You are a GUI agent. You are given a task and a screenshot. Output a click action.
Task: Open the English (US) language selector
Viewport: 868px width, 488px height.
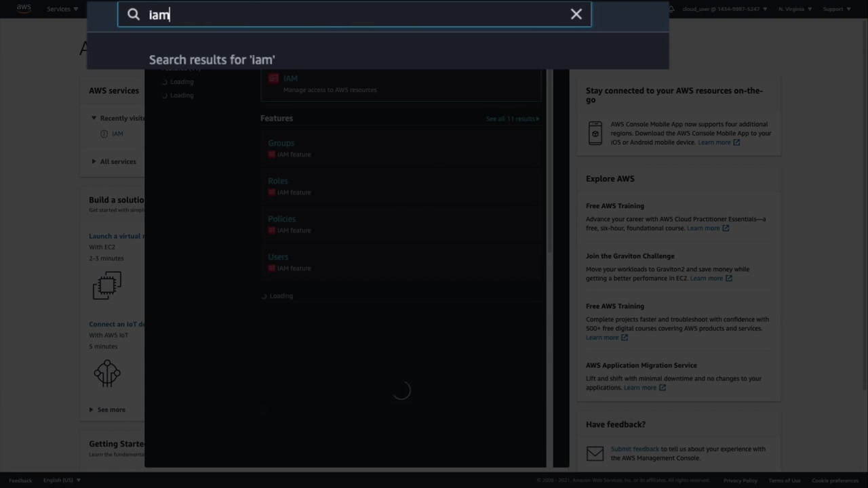[x=62, y=481]
